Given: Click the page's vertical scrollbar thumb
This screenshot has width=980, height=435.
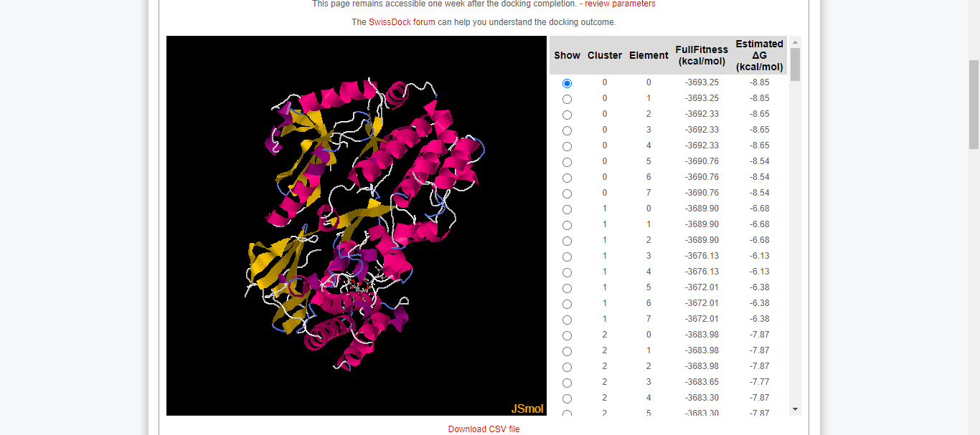Looking at the screenshot, I should [x=974, y=104].
